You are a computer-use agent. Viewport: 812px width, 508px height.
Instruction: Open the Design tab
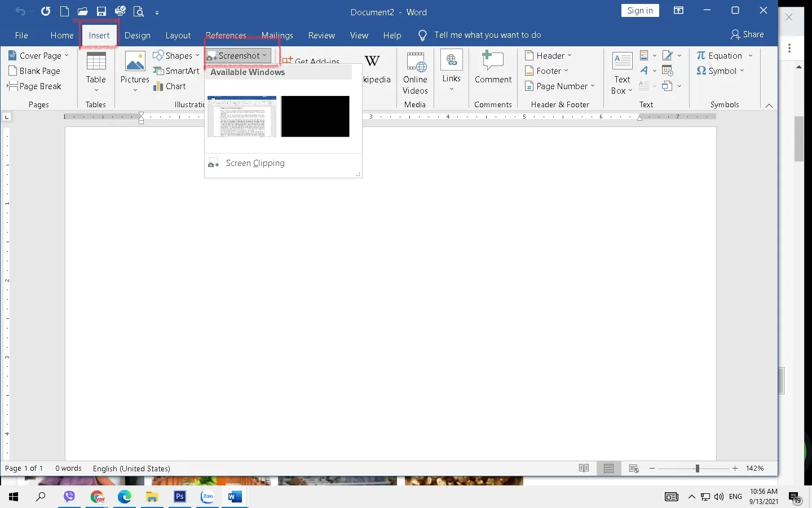point(138,35)
